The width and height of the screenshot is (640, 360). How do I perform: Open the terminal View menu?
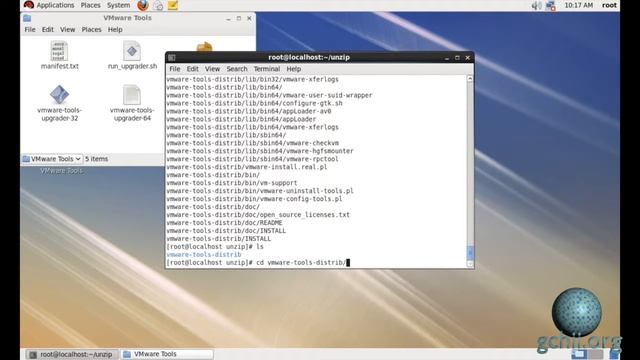212,69
